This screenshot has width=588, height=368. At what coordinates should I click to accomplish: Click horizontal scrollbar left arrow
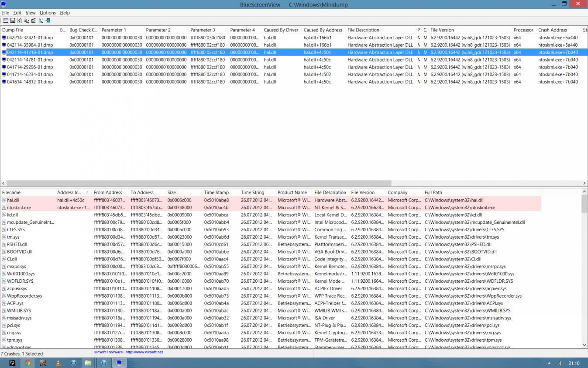(x=3, y=184)
